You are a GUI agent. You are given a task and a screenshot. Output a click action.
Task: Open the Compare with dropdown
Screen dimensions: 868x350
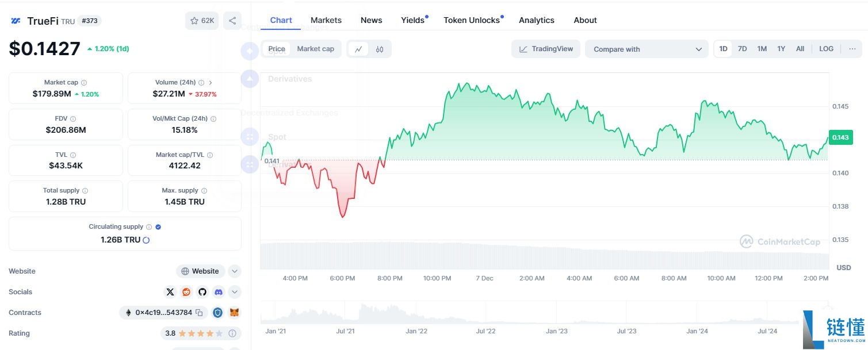click(647, 49)
